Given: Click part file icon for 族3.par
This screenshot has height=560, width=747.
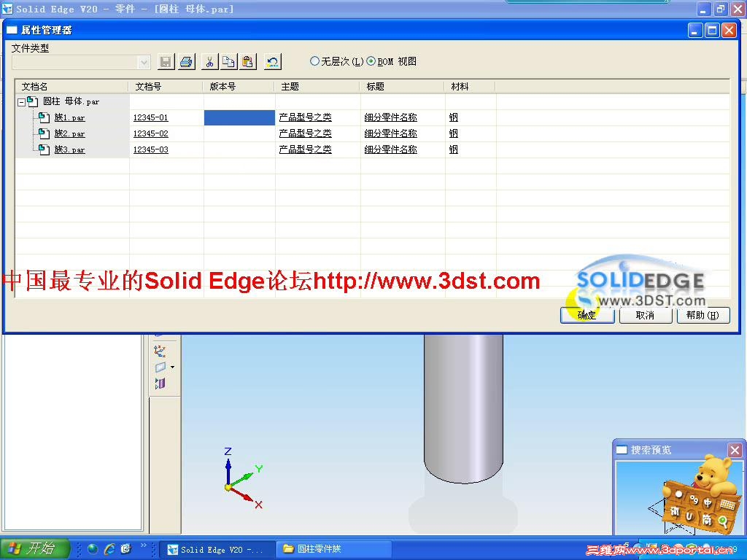Looking at the screenshot, I should (x=44, y=149).
